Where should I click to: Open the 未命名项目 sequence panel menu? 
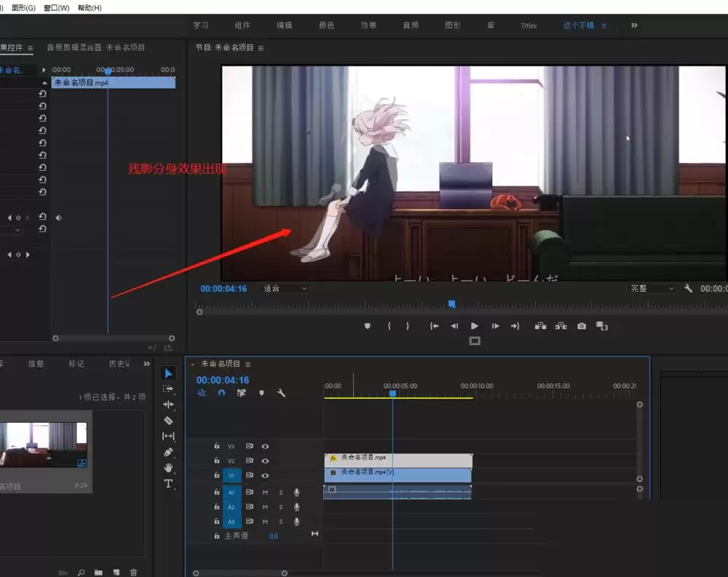[x=247, y=364]
